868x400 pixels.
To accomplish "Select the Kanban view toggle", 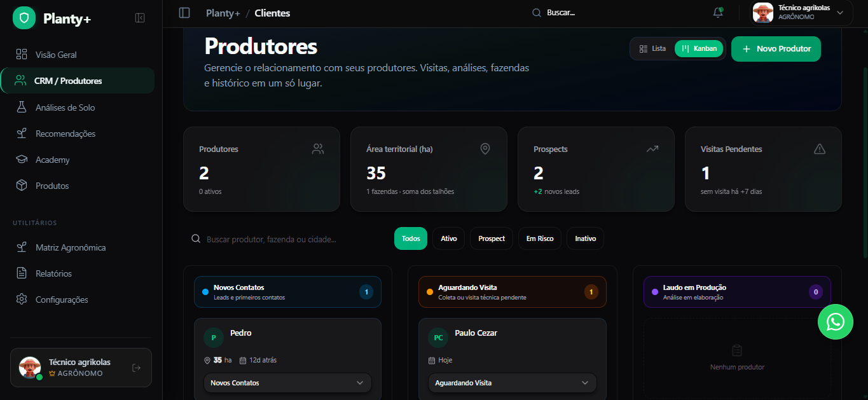I will coord(699,49).
